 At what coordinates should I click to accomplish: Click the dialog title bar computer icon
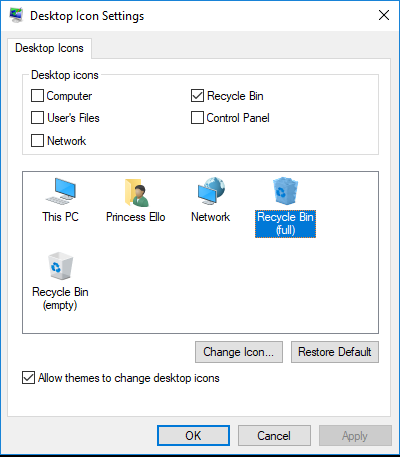tap(16, 15)
